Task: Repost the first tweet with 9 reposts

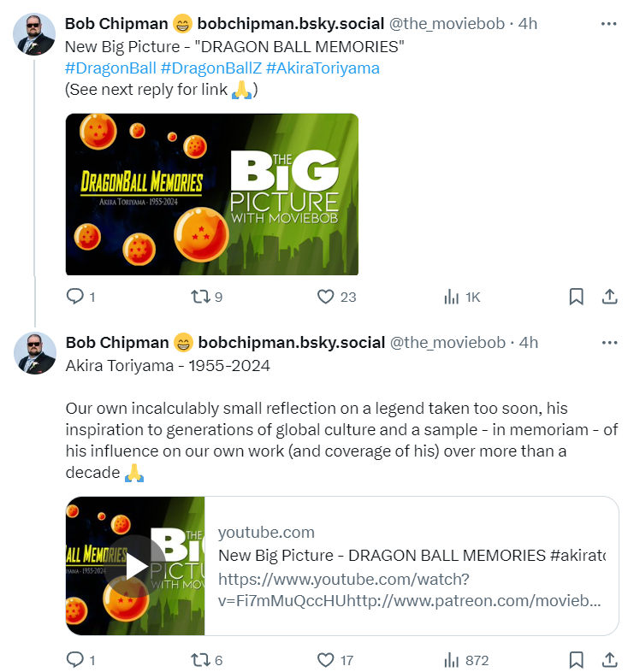Action: point(200,296)
